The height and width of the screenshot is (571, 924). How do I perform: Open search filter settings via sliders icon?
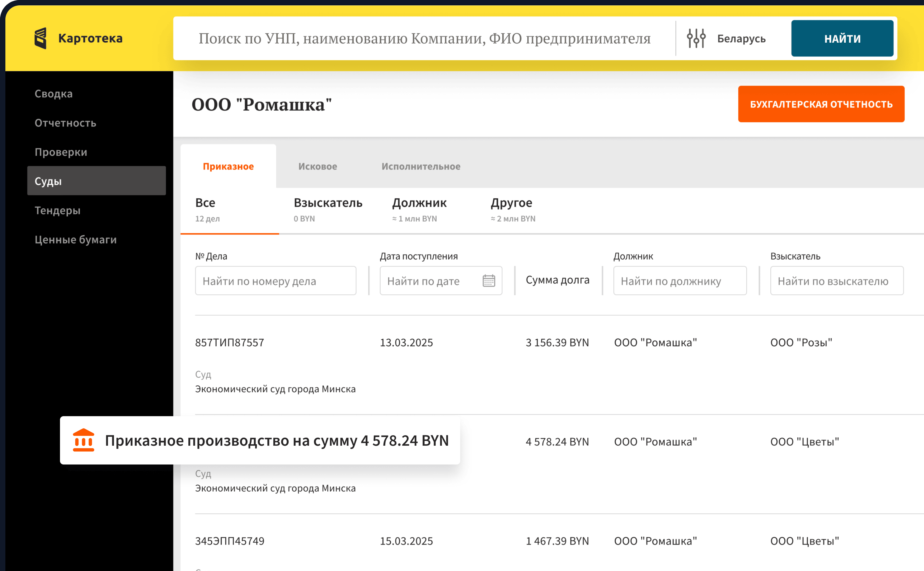(x=696, y=38)
